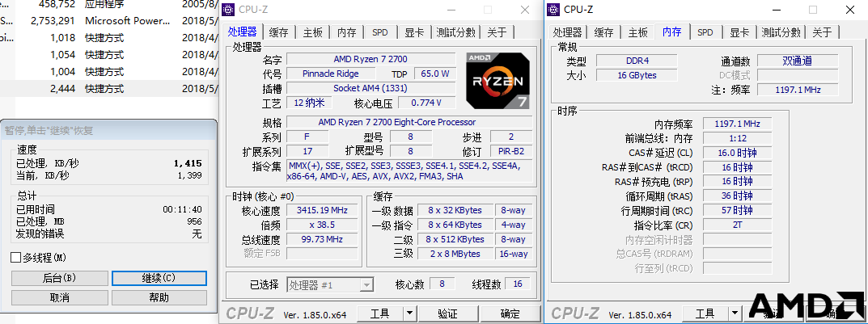Image resolution: width=868 pixels, height=324 pixels.
Task: Click the 核心数 value 8 at bottom
Action: point(442,284)
